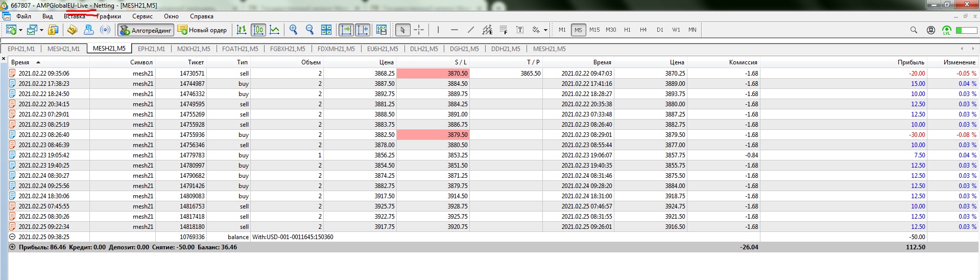Open the Справка menu
Viewport: 980px width, 280px height.
tap(202, 16)
